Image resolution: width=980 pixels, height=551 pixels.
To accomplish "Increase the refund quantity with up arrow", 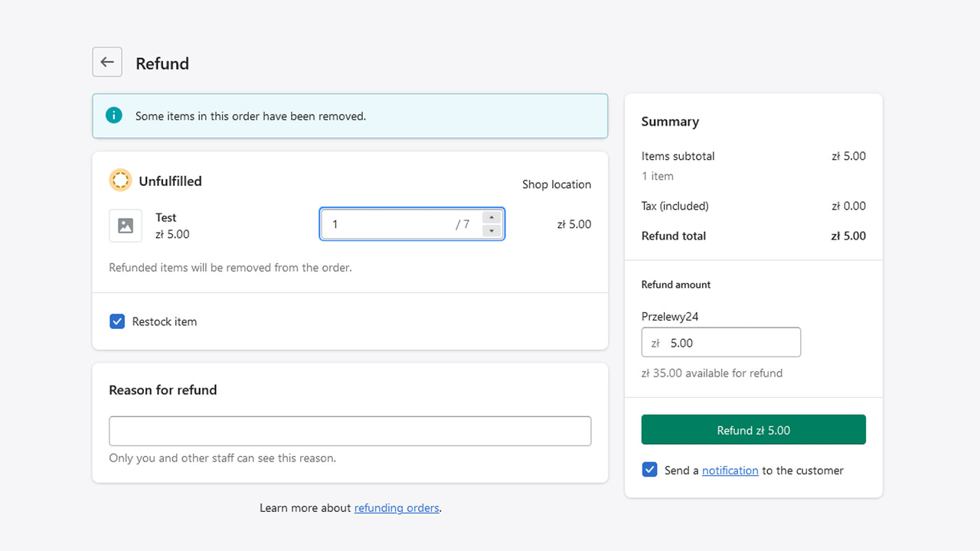I will 492,217.
